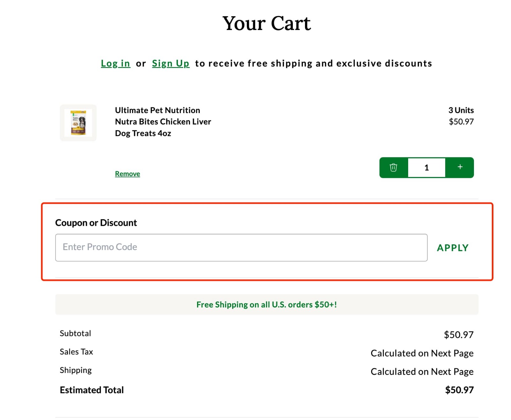The height and width of the screenshot is (420, 511).
Task: Open the Log in link
Action: tap(115, 63)
